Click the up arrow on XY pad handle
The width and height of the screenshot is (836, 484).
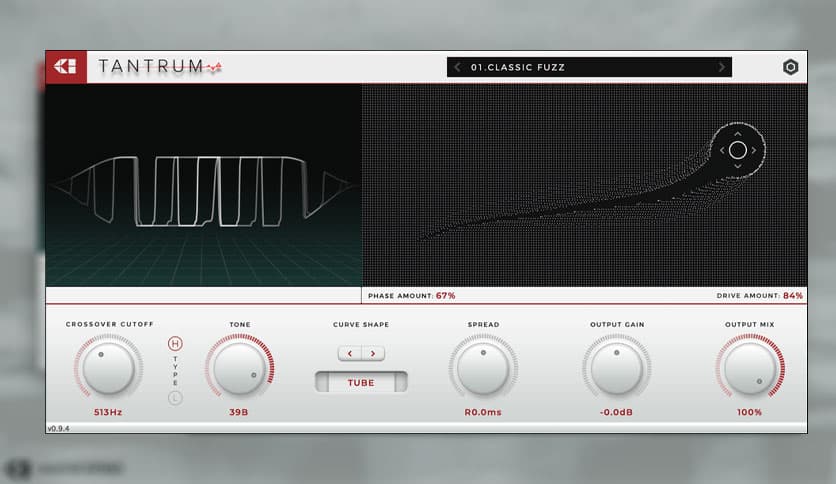click(x=738, y=134)
